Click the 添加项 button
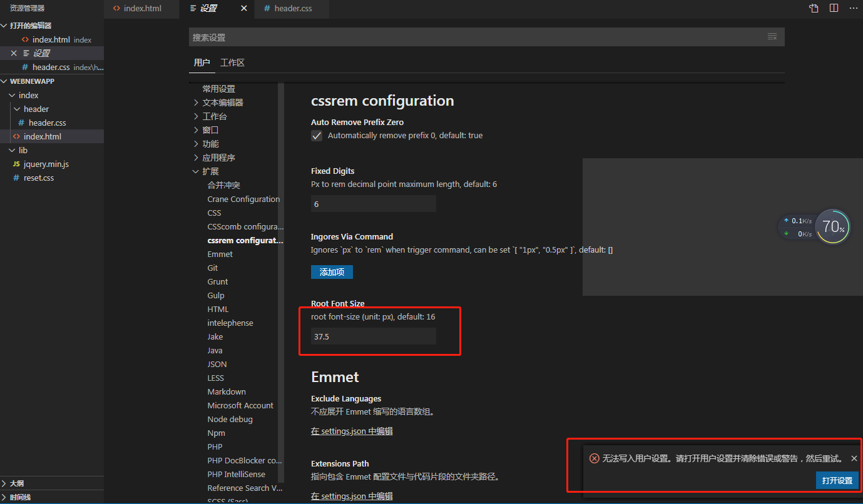Screen dimensions: 863x504 332,272
